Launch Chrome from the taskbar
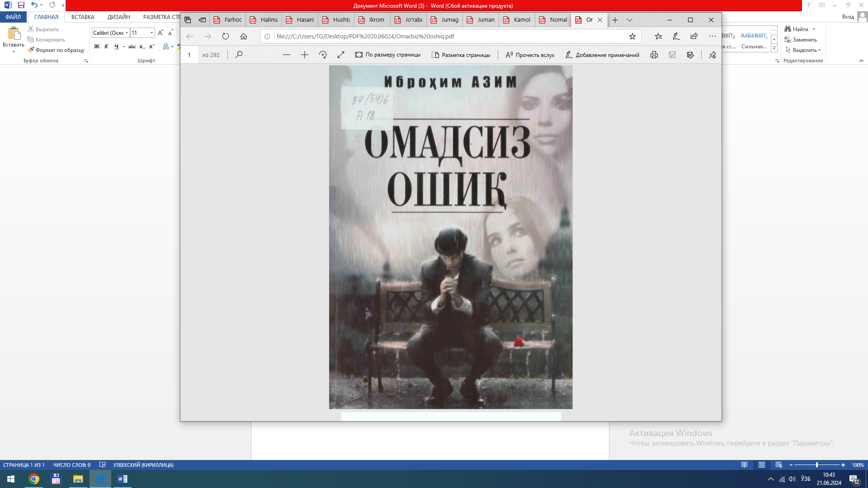The image size is (868, 488). (x=33, y=479)
